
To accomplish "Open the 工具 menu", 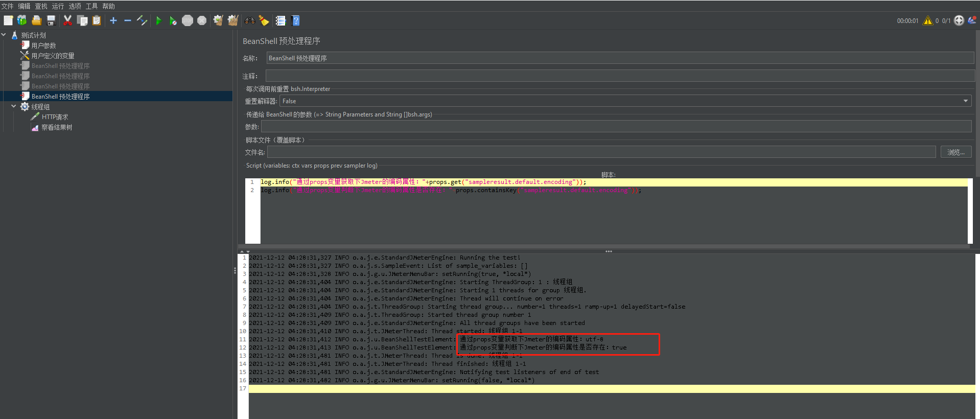I will (x=91, y=6).
